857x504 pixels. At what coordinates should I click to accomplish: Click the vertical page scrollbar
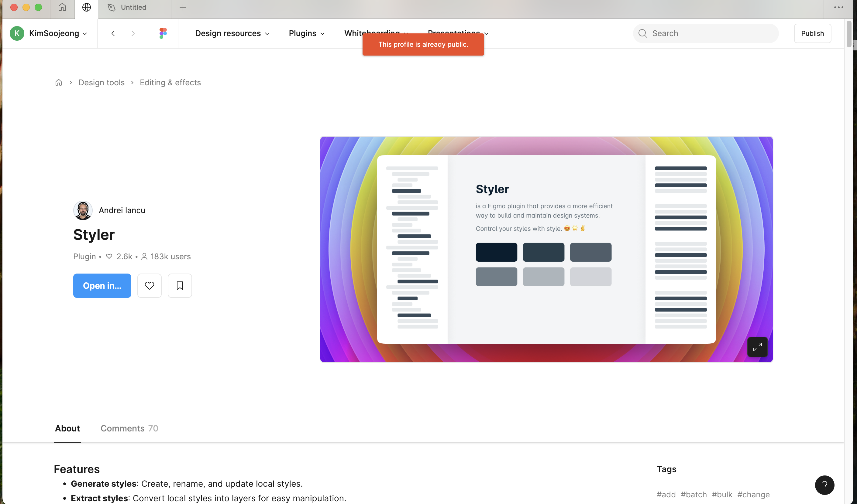tap(849, 34)
